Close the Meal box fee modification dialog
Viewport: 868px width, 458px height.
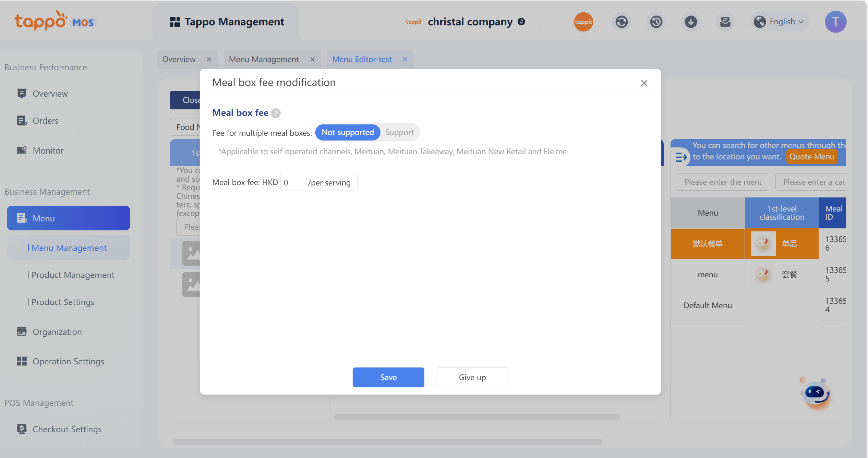tap(644, 83)
